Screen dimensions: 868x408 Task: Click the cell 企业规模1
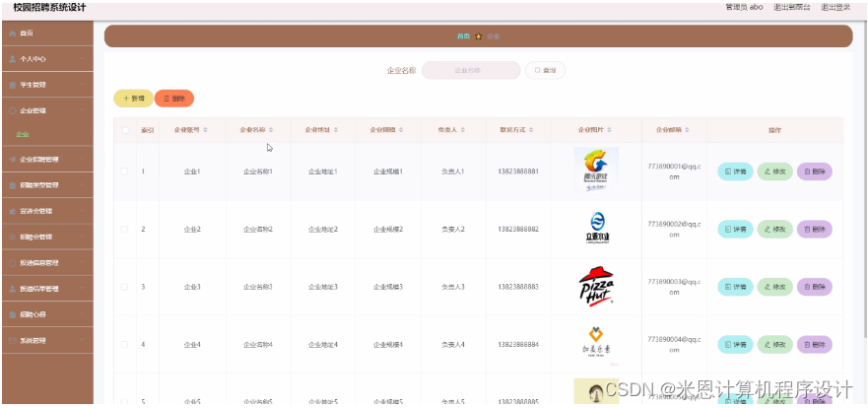click(x=388, y=171)
